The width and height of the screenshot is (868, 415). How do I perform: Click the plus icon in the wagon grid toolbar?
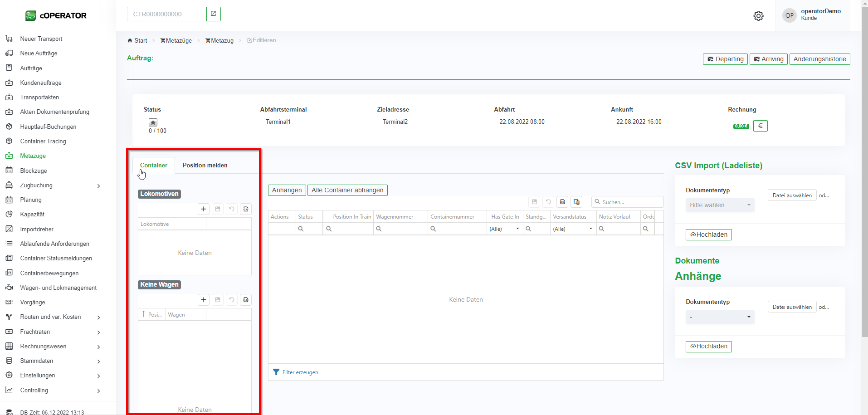204,300
